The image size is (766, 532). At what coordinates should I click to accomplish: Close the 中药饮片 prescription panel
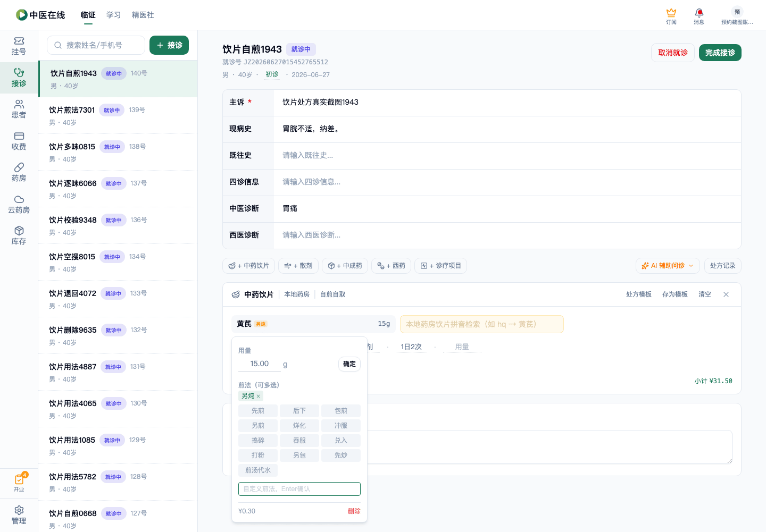coord(726,294)
